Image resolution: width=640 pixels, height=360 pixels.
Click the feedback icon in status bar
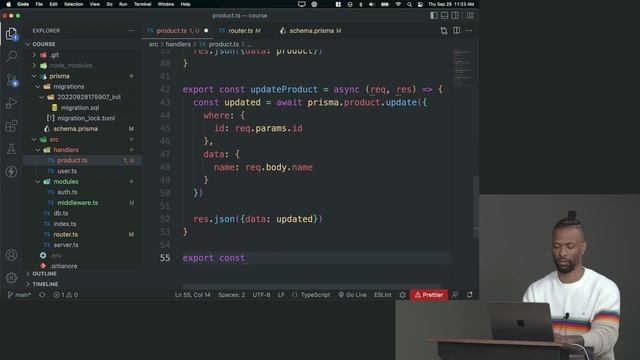455,295
